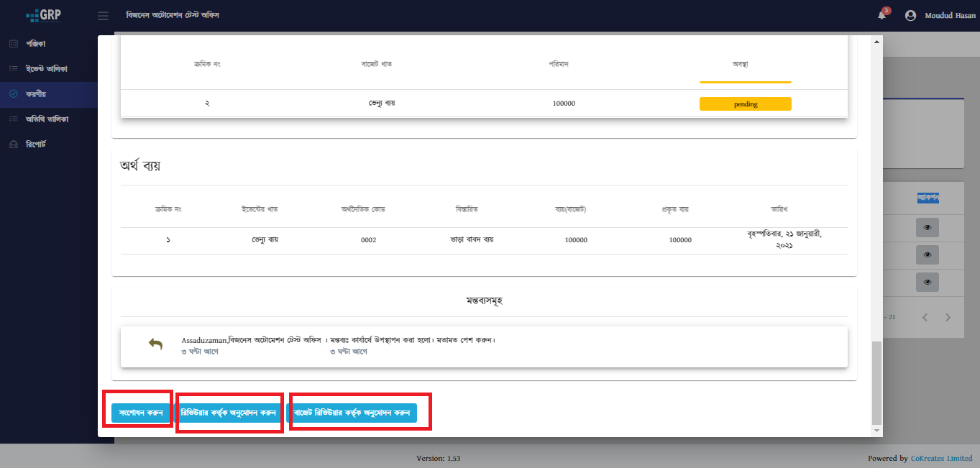Click the next page chevron in background table
Viewport: 980px width, 468px height.
(x=948, y=317)
